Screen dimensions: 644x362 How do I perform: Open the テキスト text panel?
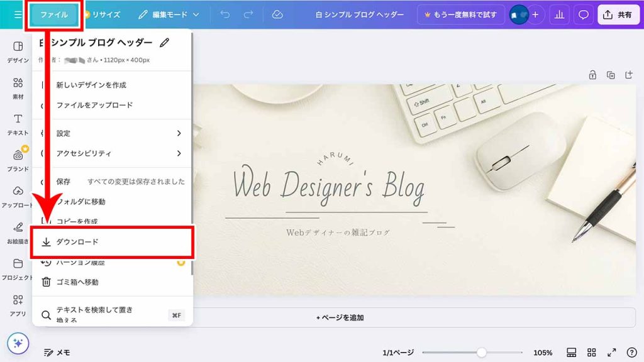pos(18,124)
